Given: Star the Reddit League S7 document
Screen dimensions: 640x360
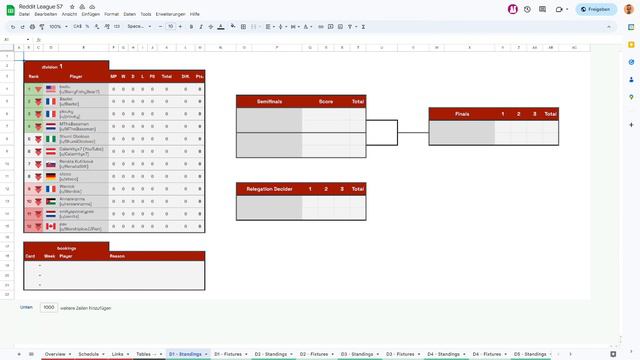Looking at the screenshot, I should click(x=72, y=7).
